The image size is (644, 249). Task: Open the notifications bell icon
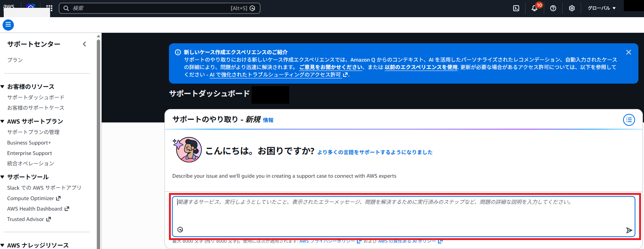tap(534, 8)
